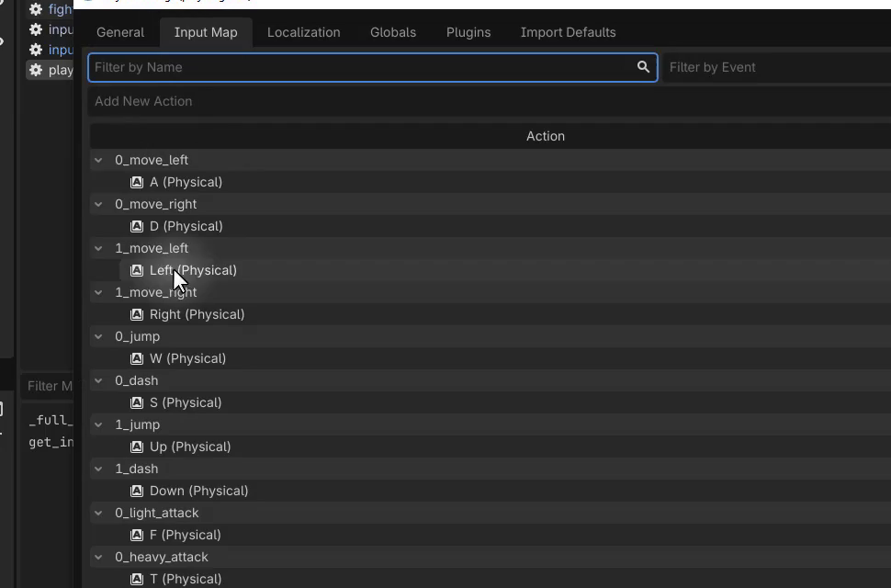This screenshot has width=891, height=588.
Task: Click gear icon of second 'inpu' script item
Action: click(36, 50)
